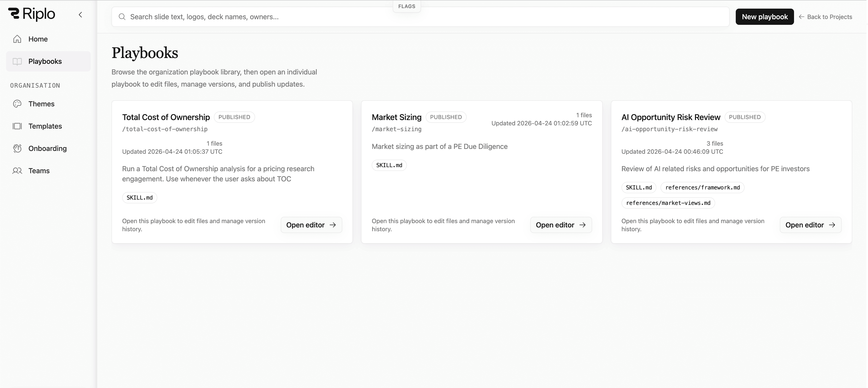Click the ORGANISATION section label
The width and height of the screenshot is (868, 388).
(x=35, y=86)
